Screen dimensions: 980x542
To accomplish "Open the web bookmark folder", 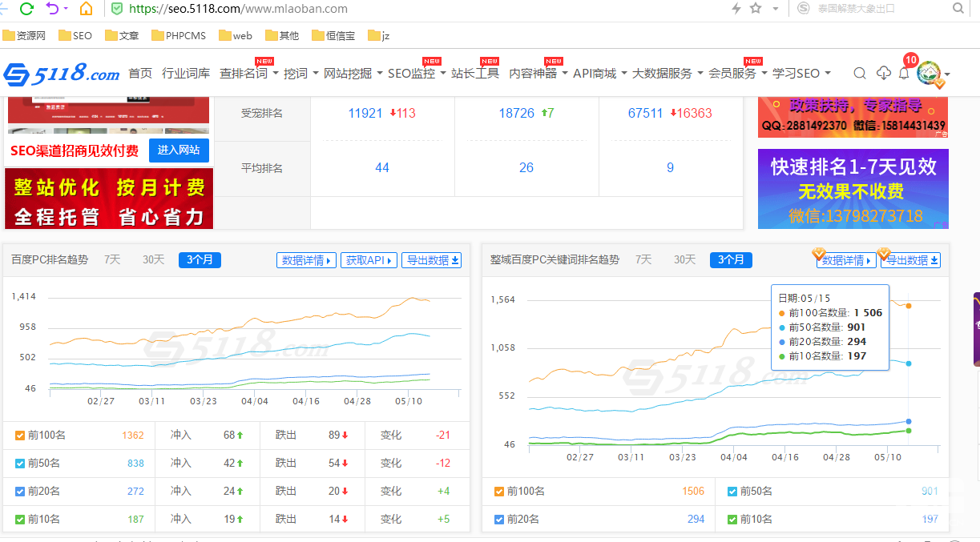I will point(235,35).
